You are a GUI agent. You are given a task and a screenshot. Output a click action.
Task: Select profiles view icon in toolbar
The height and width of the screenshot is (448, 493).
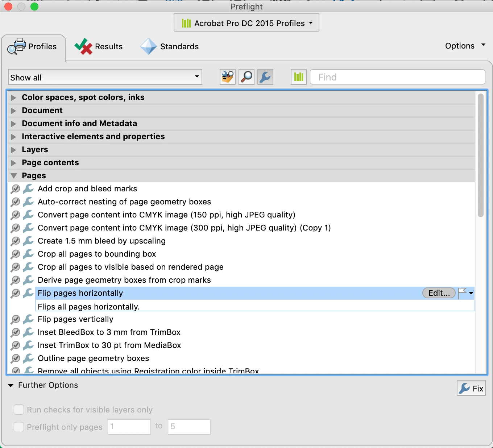pos(228,77)
